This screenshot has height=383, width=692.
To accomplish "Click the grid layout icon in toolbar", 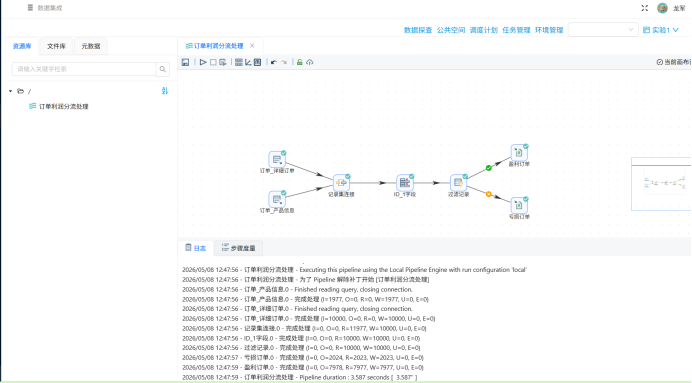I will coord(239,62).
